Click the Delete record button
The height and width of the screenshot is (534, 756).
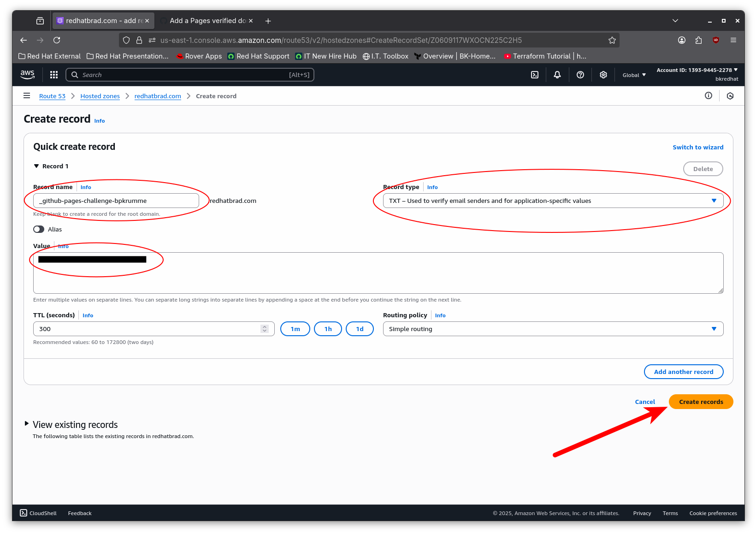(x=703, y=169)
